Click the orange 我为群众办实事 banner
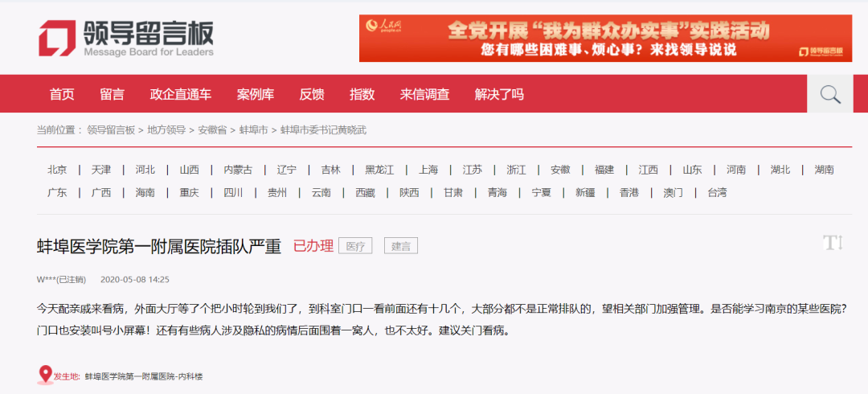This screenshot has width=868, height=394. 605,39
